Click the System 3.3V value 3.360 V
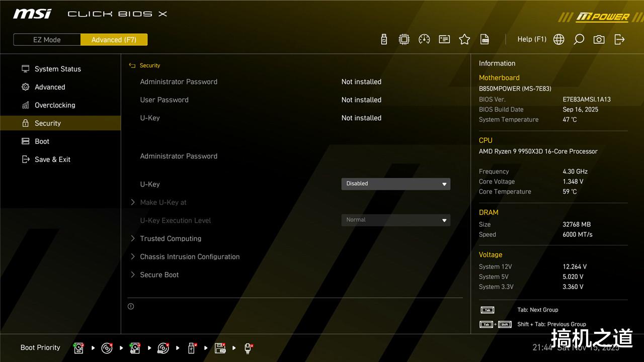This screenshot has height=362, width=644. [573, 287]
